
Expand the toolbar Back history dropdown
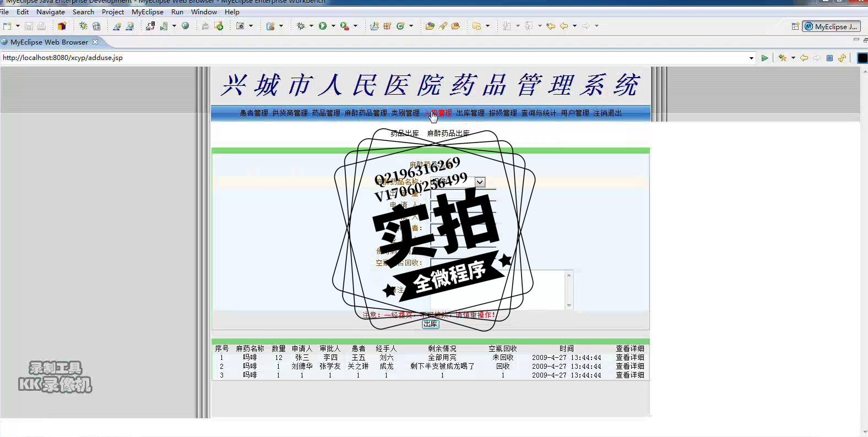point(574,26)
